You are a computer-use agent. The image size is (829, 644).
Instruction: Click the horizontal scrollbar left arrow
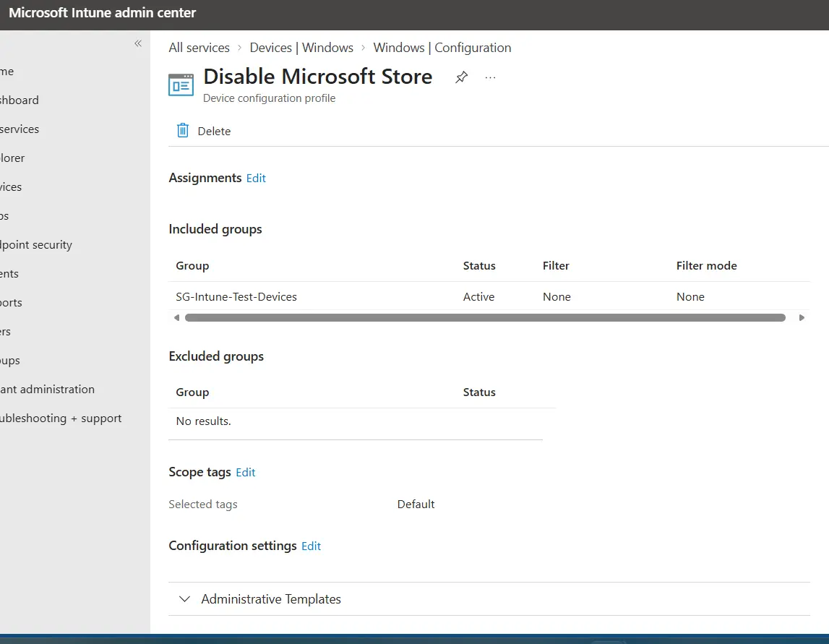pos(176,318)
